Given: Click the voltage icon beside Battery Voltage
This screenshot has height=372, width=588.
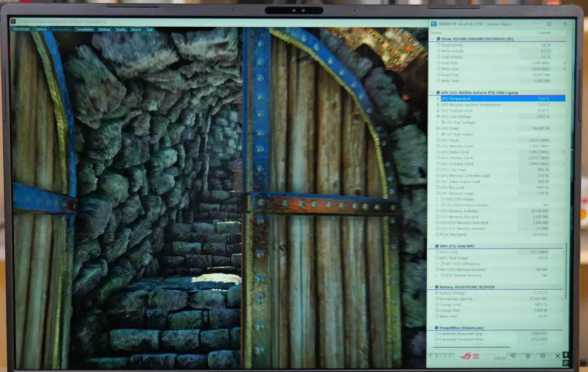Looking at the screenshot, I should [x=436, y=293].
